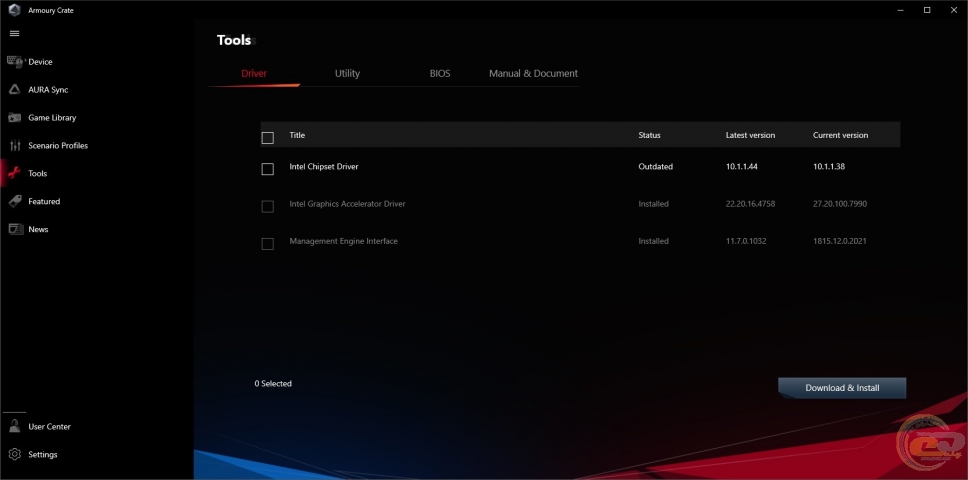968x480 pixels.
Task: Check the Management Engine Interface checkbox
Action: pyautogui.click(x=267, y=244)
